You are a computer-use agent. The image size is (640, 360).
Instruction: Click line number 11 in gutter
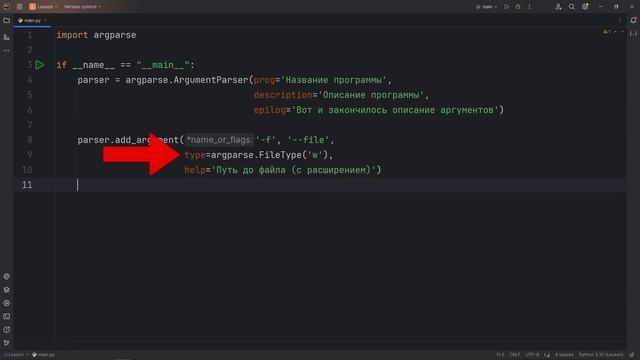click(x=27, y=185)
